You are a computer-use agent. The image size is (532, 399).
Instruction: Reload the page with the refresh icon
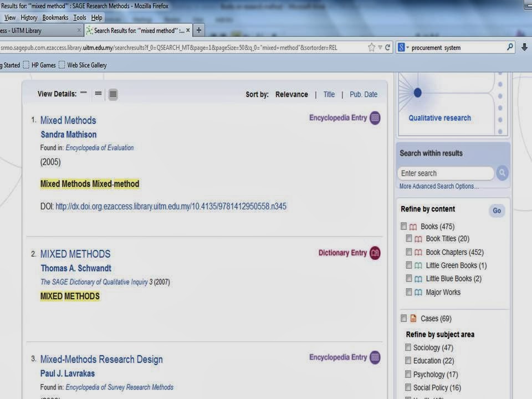click(387, 48)
